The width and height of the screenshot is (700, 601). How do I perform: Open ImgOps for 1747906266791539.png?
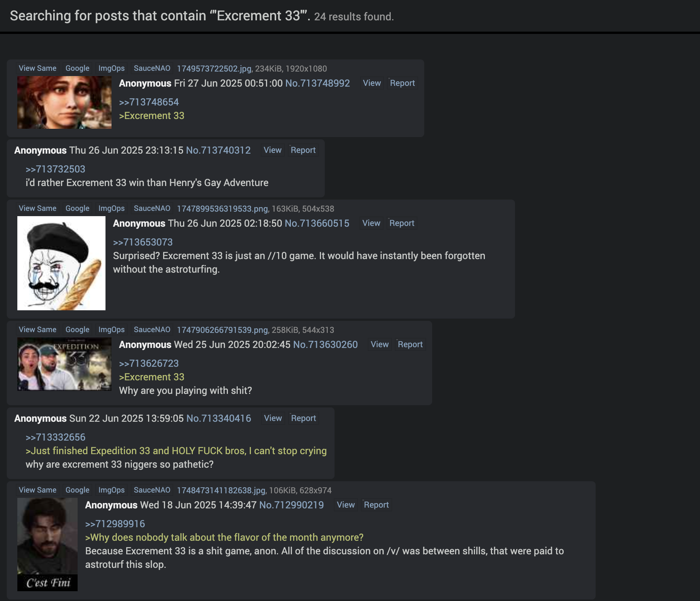point(112,329)
